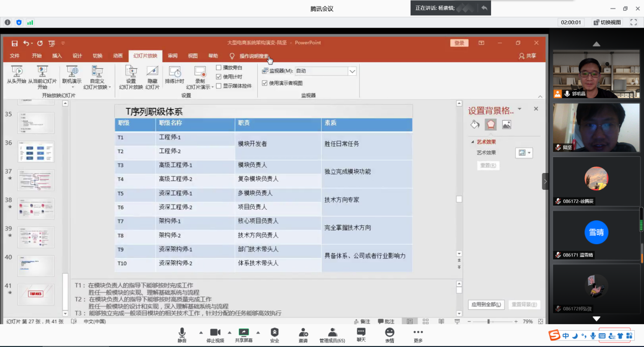This screenshot has height=347, width=644.
Task: Click the 隐藏幻灯片 hide slide icon
Action: pos(152,72)
